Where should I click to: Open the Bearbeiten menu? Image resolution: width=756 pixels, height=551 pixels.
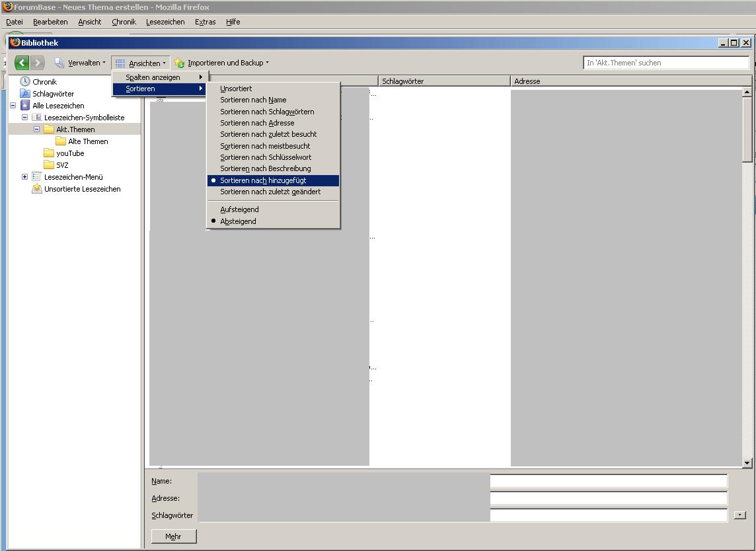[50, 22]
